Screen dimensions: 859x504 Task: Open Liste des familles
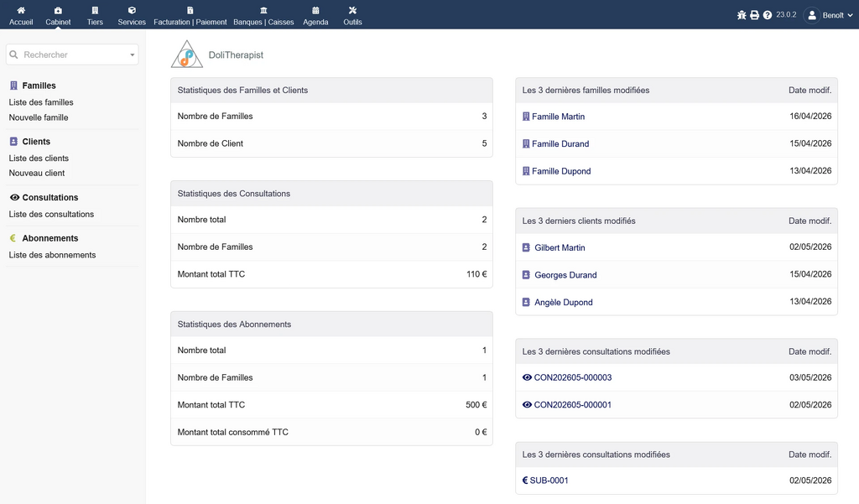coord(41,102)
